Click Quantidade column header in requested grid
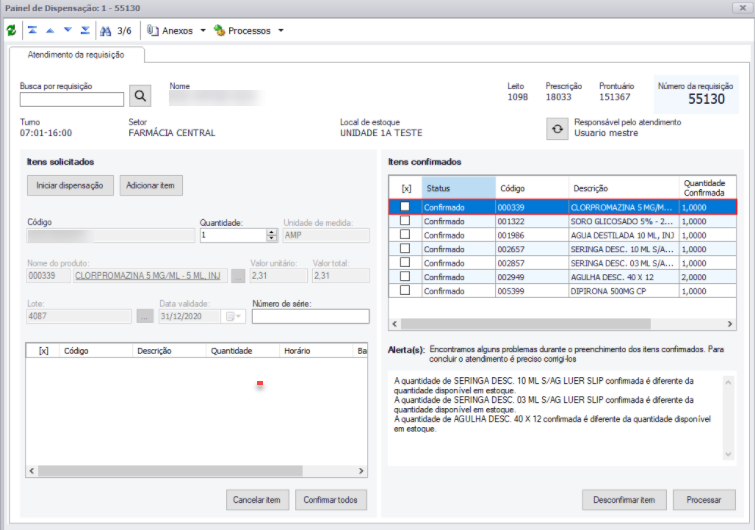The width and height of the screenshot is (755, 530). click(x=243, y=351)
